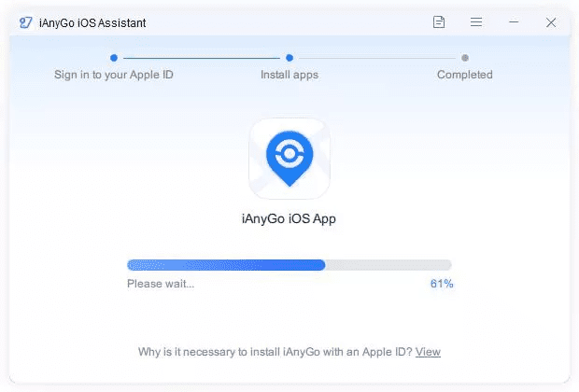This screenshot has width=579, height=392.
Task: Open the log document icon
Action: [x=438, y=22]
